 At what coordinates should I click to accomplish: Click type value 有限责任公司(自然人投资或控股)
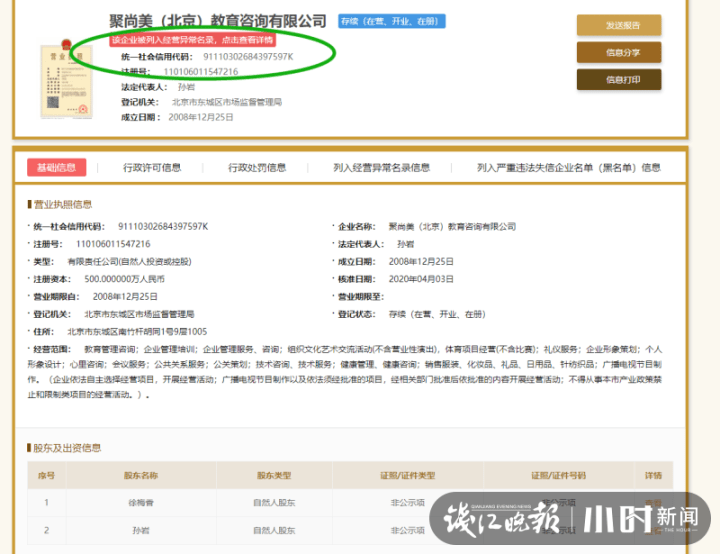coord(129,261)
